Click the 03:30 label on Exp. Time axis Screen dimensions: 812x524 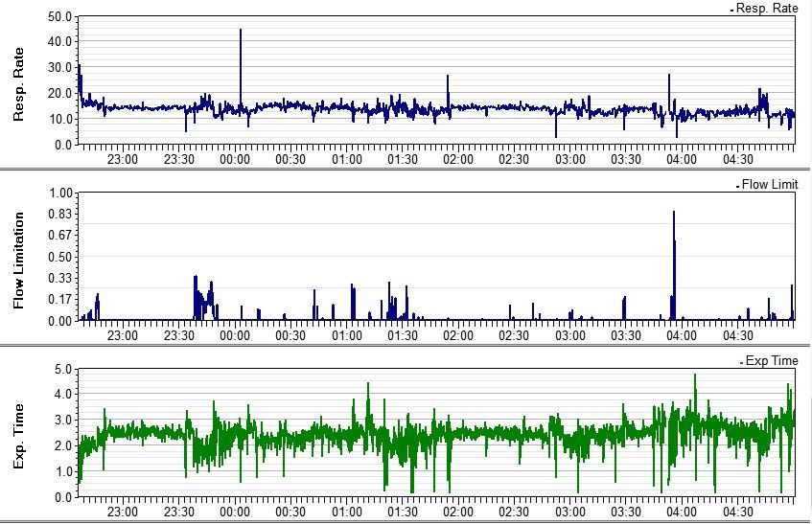pyautogui.click(x=626, y=512)
